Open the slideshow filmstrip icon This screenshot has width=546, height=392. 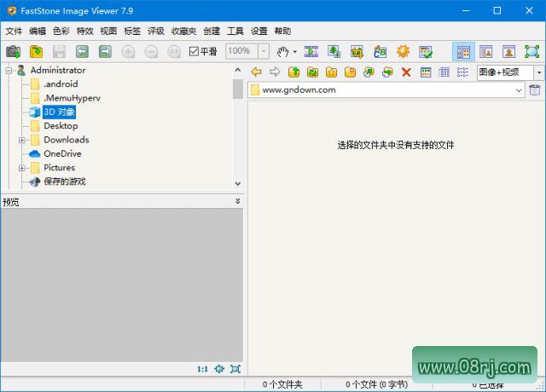point(311,51)
